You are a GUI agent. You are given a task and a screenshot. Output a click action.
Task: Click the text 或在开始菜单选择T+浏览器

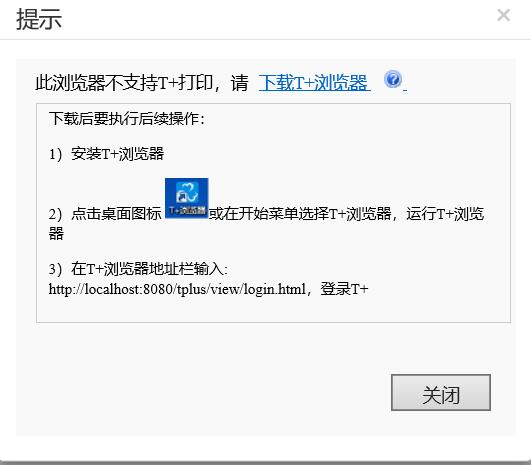300,214
